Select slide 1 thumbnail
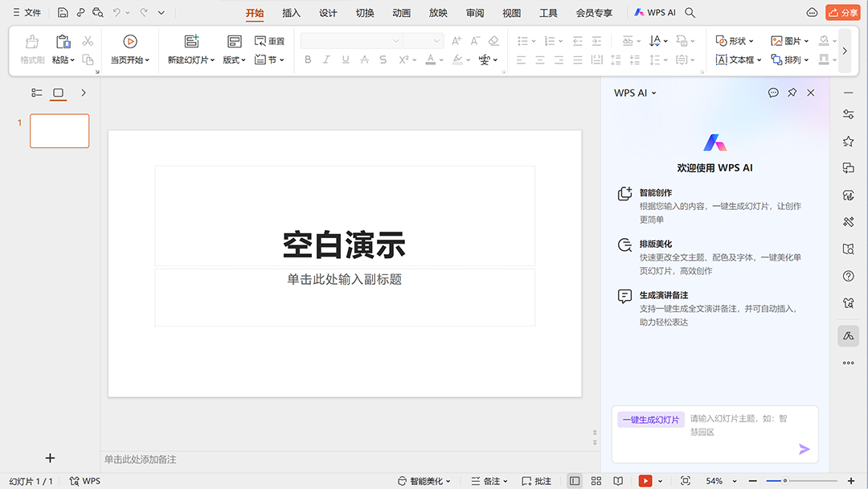This screenshot has width=868, height=489. point(59,131)
